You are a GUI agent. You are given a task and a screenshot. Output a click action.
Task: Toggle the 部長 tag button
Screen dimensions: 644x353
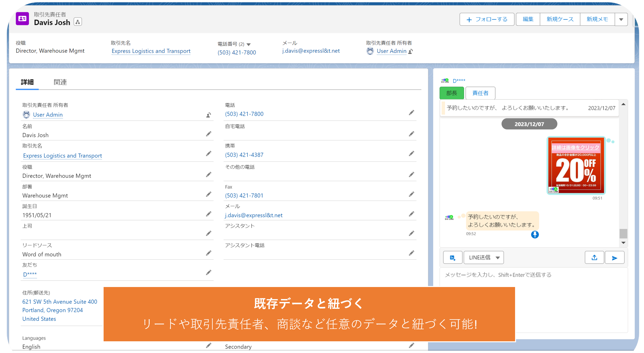451,93
